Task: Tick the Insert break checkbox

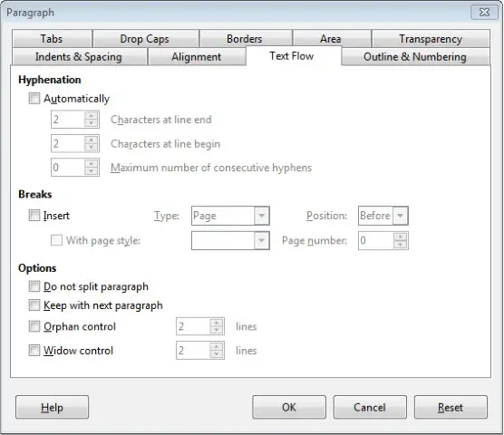Action: tap(34, 216)
